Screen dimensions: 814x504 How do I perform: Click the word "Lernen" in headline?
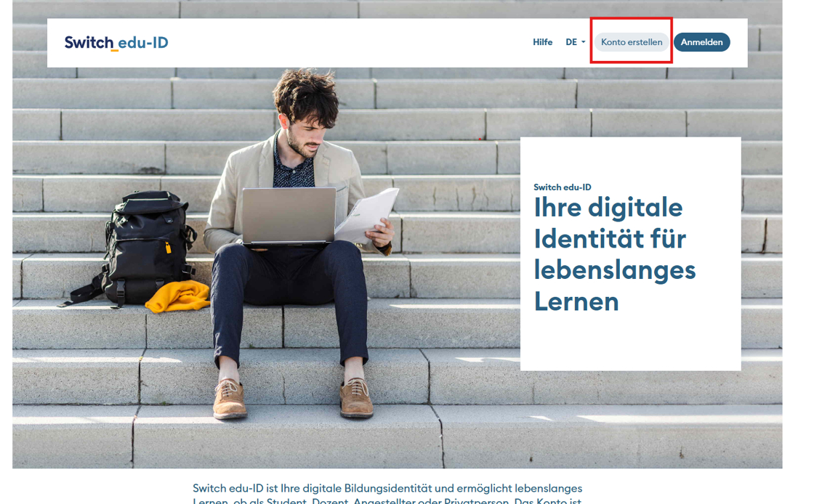tap(576, 302)
